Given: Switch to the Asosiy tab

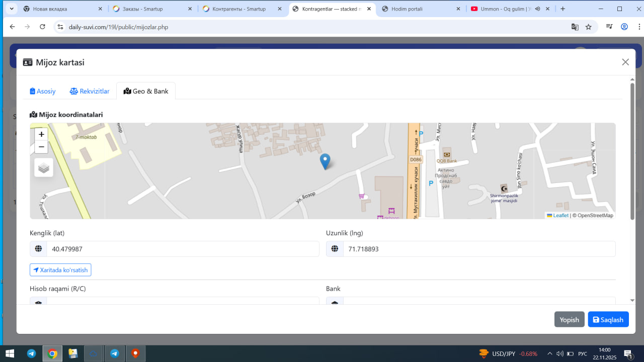Looking at the screenshot, I should pyautogui.click(x=43, y=91).
